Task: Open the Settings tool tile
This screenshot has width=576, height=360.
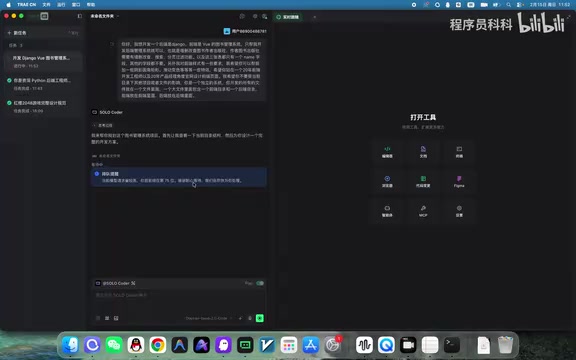Action: click(x=459, y=211)
